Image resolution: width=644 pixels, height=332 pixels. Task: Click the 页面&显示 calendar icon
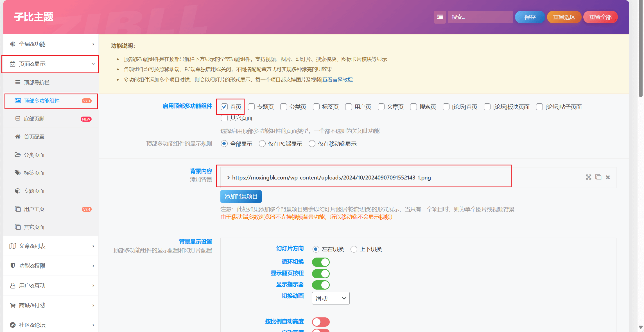pyautogui.click(x=13, y=64)
